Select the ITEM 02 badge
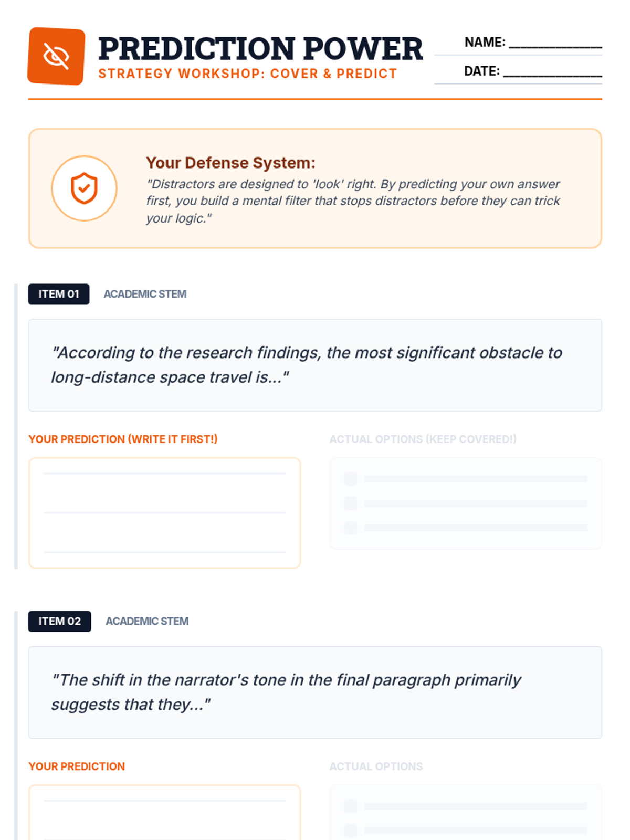The width and height of the screenshot is (630, 840). [x=59, y=621]
